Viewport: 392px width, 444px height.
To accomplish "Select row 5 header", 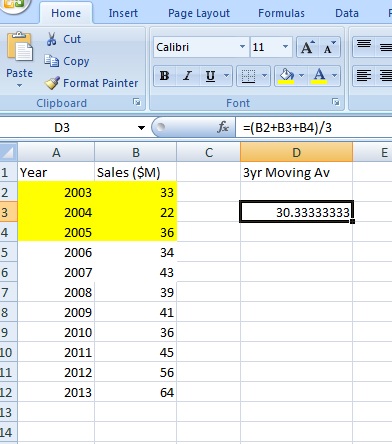I will [8, 252].
